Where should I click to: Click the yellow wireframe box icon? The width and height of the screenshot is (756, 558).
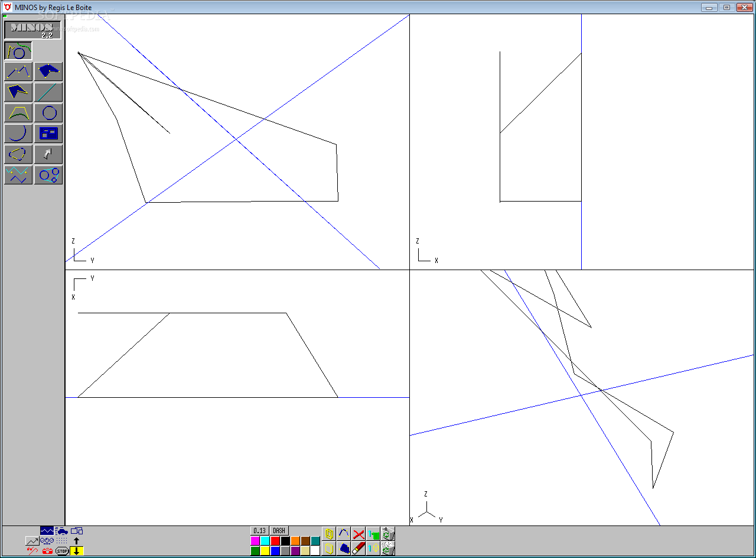point(329,534)
